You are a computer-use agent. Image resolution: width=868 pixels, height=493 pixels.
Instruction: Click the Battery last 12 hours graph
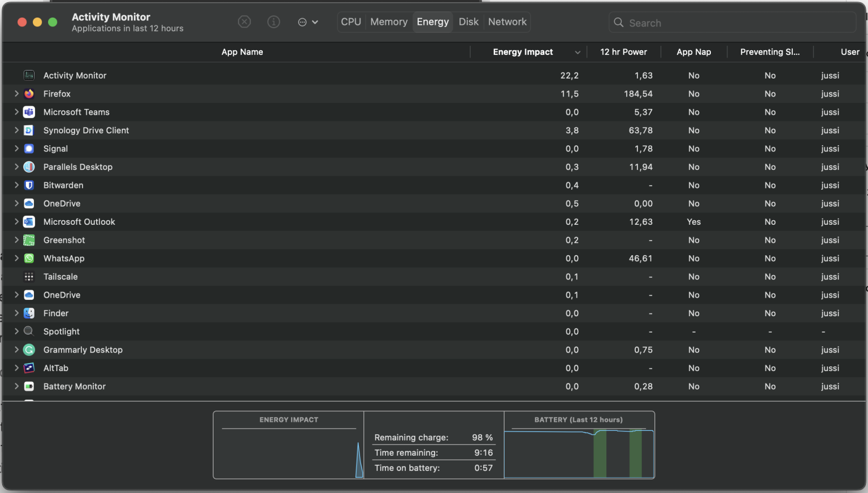pyautogui.click(x=579, y=445)
